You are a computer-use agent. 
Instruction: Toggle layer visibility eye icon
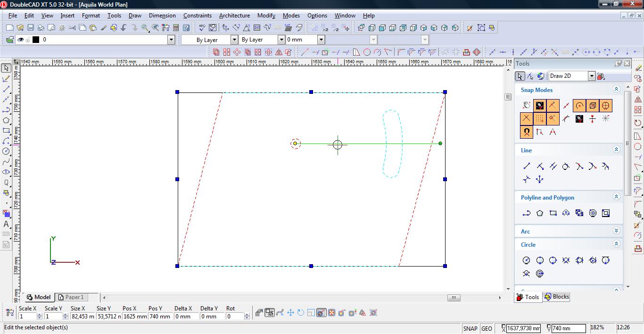[x=20, y=40]
